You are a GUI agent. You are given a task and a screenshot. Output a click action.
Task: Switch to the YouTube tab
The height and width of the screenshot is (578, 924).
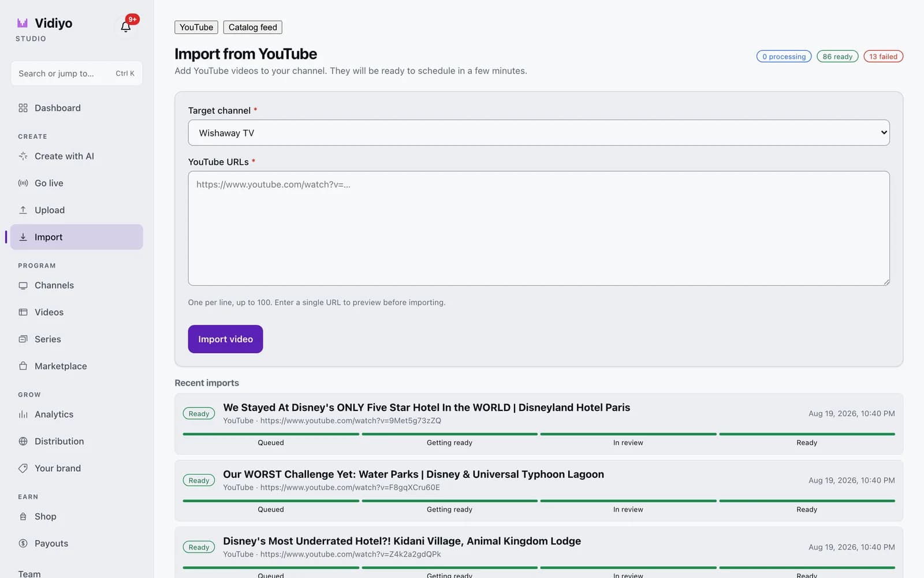(x=196, y=27)
